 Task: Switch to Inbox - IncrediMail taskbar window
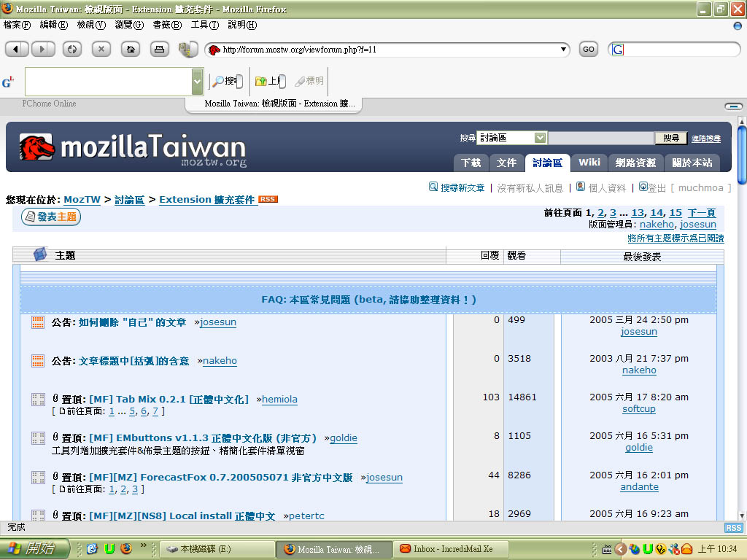point(445,549)
